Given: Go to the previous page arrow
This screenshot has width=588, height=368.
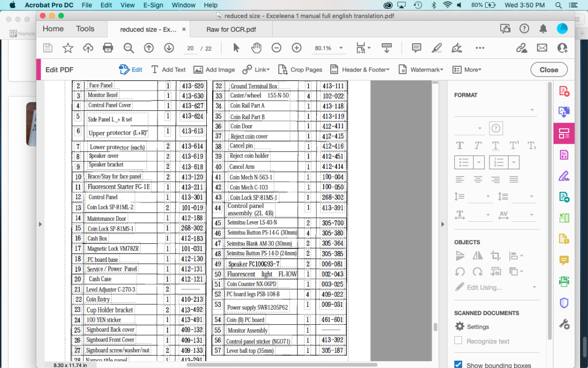Looking at the screenshot, I should 148,48.
